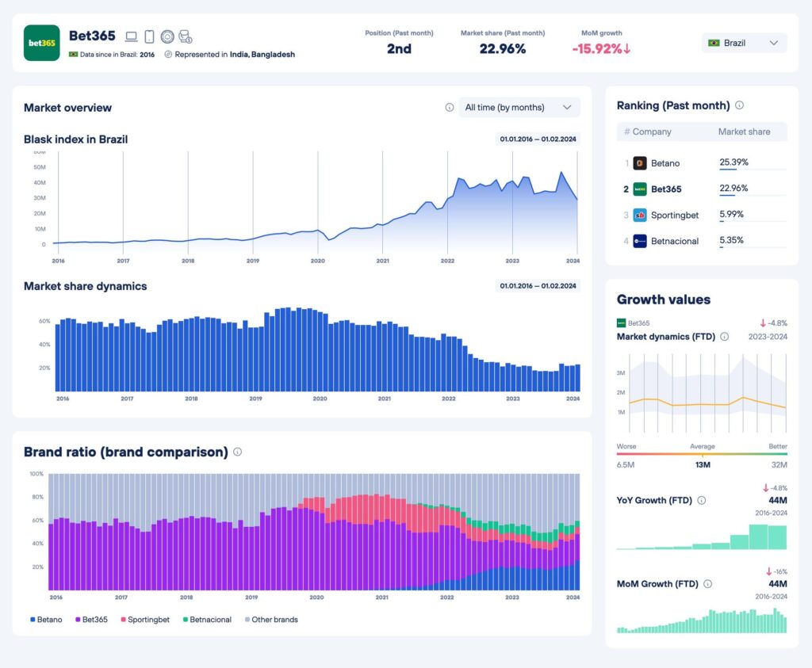Click the Betano logo in the ranking
Screen dimensions: 812x668
[x=640, y=163]
